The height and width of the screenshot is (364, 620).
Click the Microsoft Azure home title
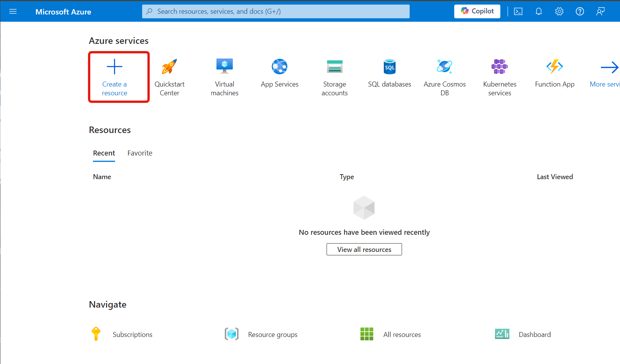63,12
